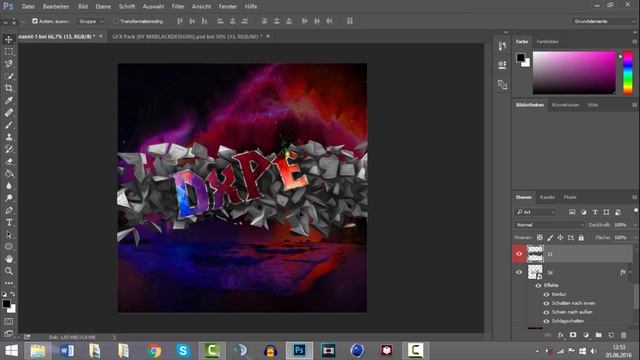
Task: Open Chrome from the taskbar
Action: (154, 351)
